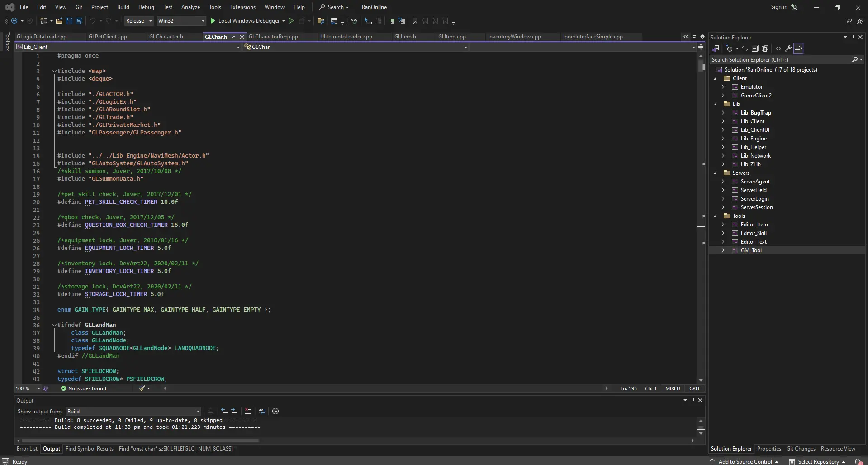Click the editor vertical scrollbar thumb
This screenshot has width=868, height=465.
(701, 66)
